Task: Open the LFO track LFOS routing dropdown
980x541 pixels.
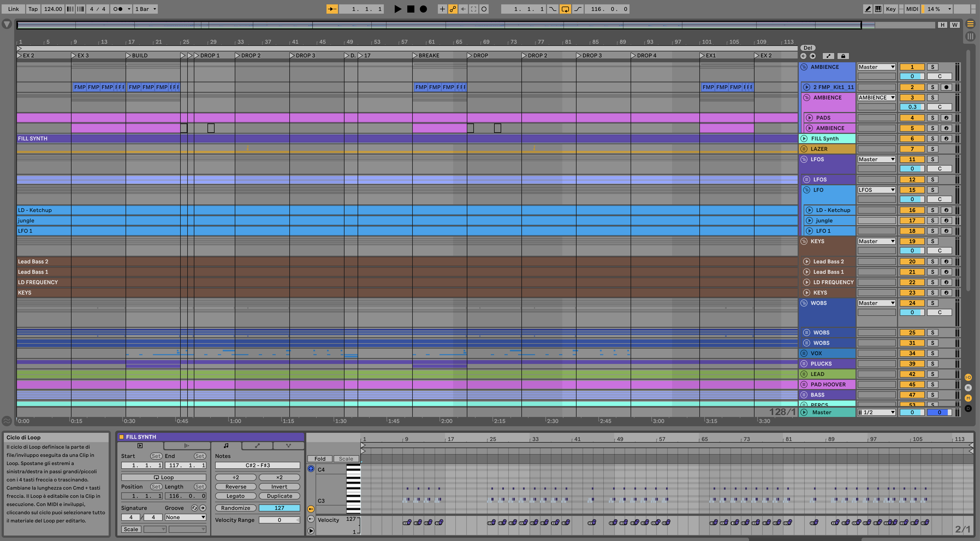Action: click(877, 190)
